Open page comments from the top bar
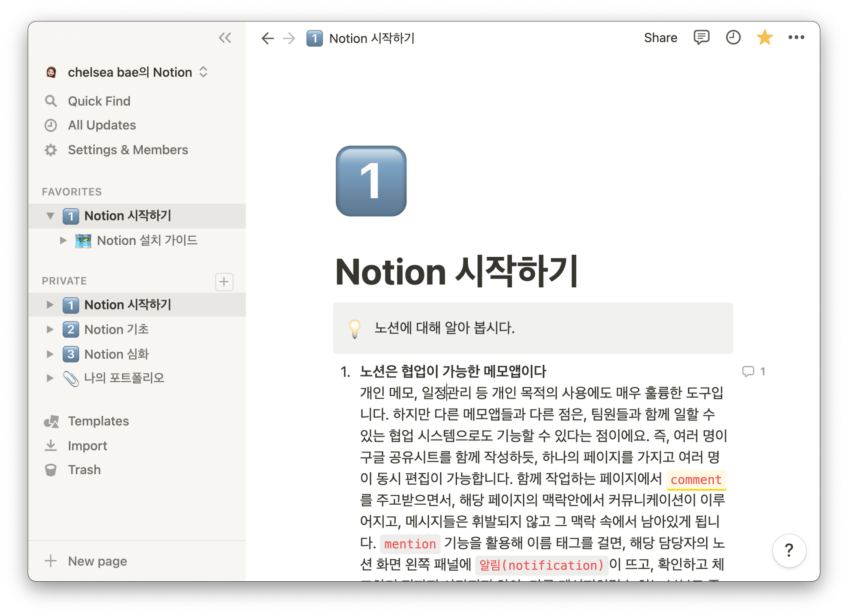 (702, 38)
